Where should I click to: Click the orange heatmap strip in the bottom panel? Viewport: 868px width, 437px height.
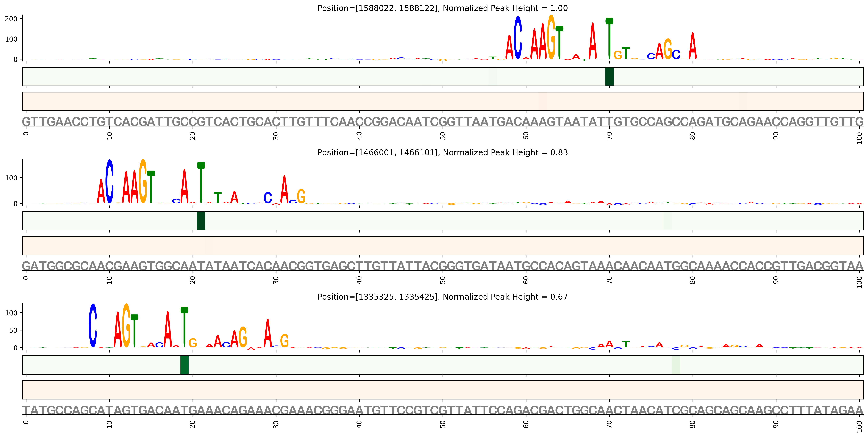coord(443,390)
